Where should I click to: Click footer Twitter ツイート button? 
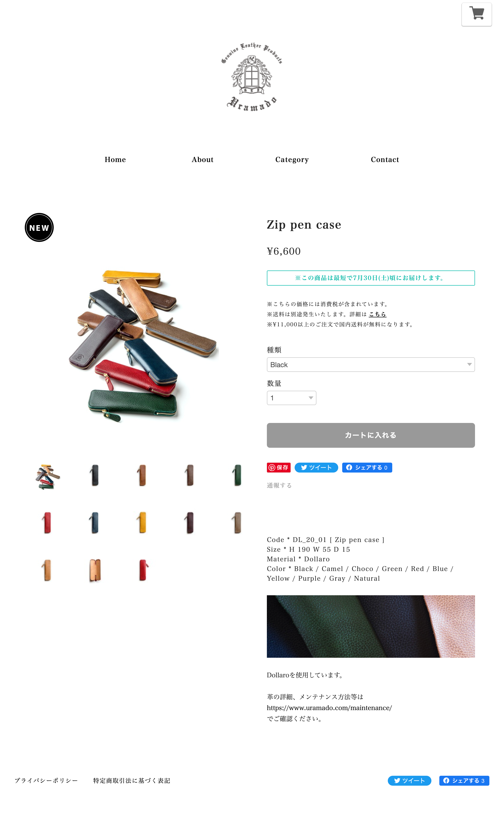409,780
